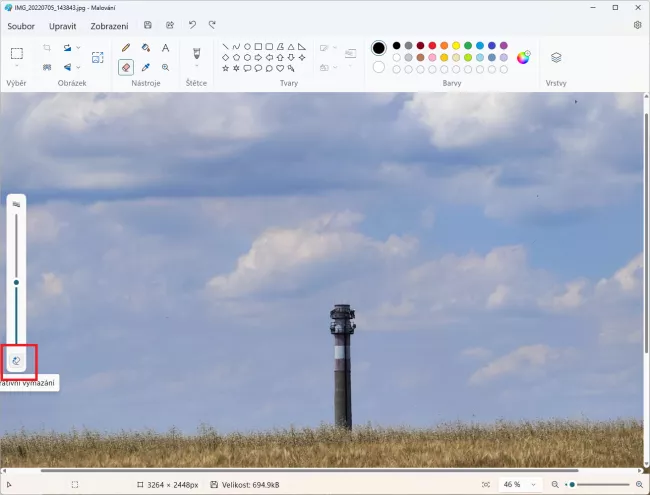Pick the Fill bucket tool
This screenshot has height=495, width=650.
[x=146, y=48]
